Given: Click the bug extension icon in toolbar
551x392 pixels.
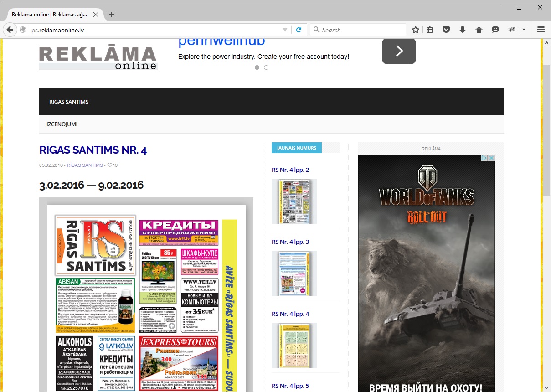Looking at the screenshot, I should pyautogui.click(x=512, y=30).
